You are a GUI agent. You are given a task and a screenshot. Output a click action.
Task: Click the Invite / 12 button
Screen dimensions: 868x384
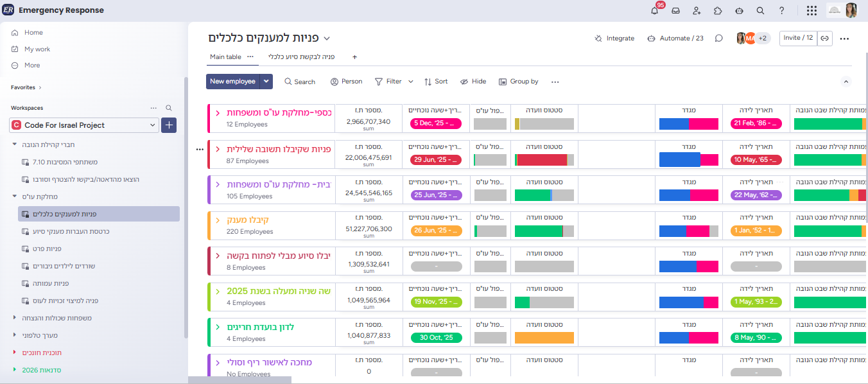pyautogui.click(x=798, y=38)
